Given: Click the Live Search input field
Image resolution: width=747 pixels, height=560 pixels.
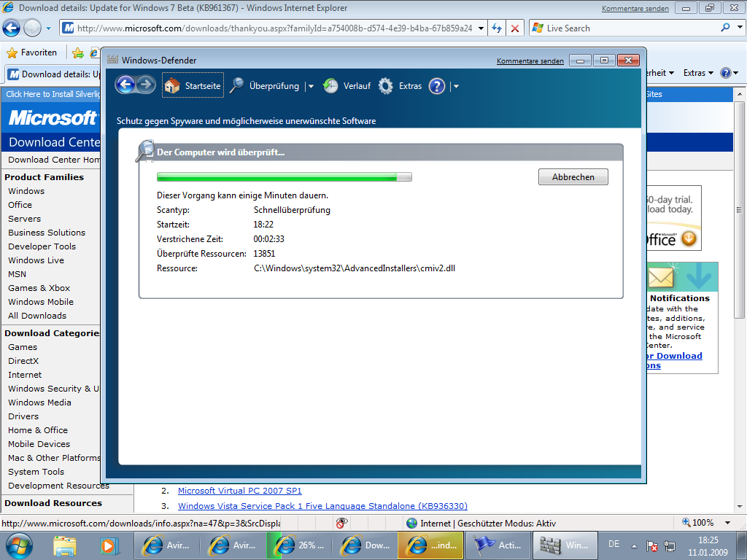Looking at the screenshot, I should click(627, 28).
